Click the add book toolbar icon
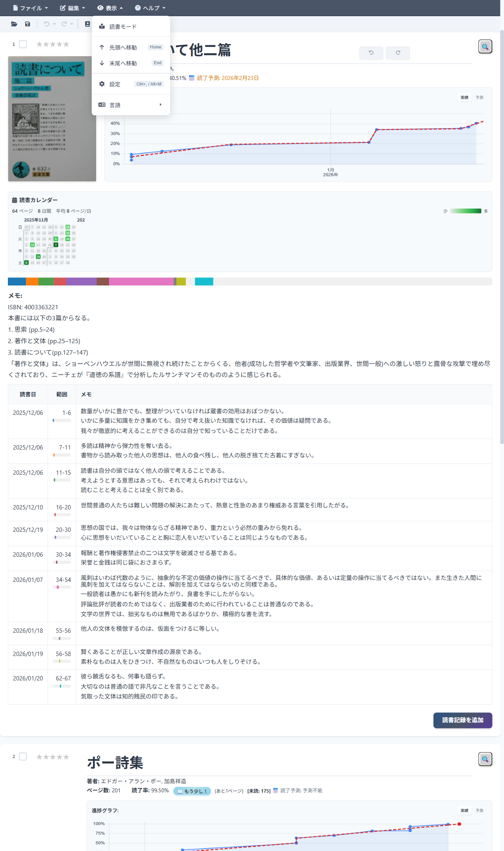 tap(87, 24)
